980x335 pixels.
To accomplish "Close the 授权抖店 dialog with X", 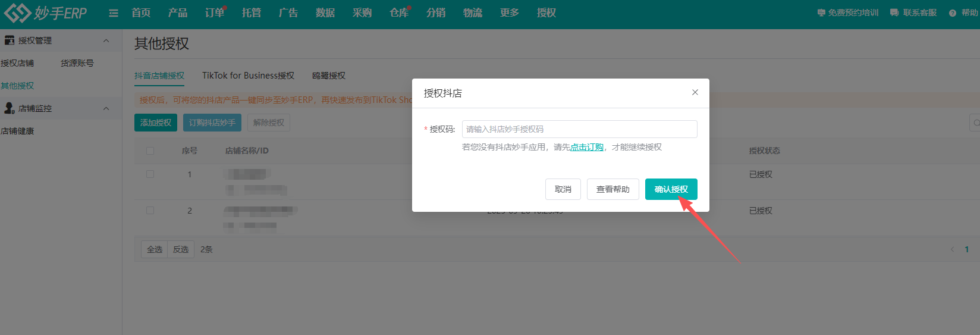I will tap(695, 92).
